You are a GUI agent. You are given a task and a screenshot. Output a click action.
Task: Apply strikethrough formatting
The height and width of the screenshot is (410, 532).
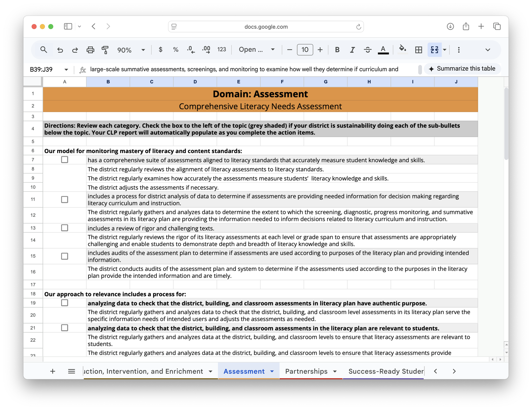[x=367, y=50]
